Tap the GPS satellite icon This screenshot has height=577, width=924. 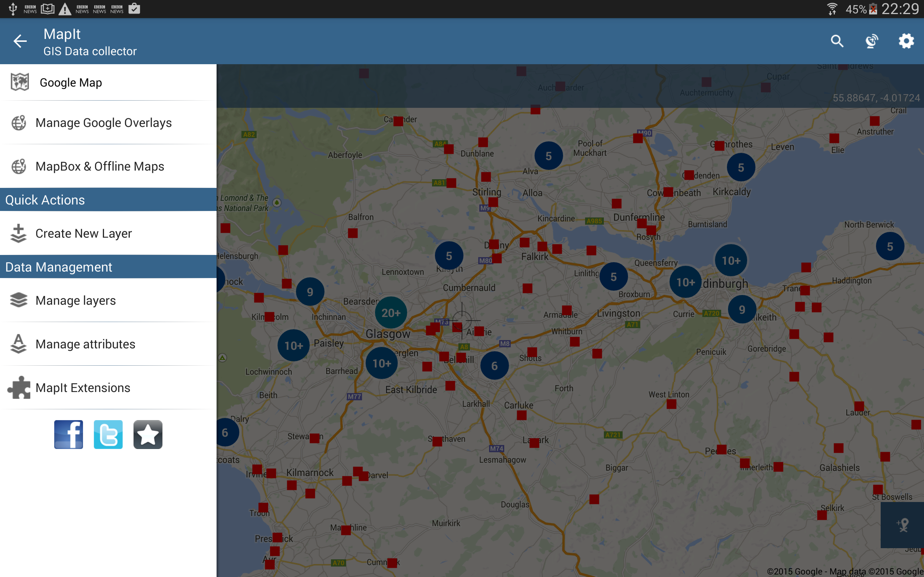(x=872, y=41)
